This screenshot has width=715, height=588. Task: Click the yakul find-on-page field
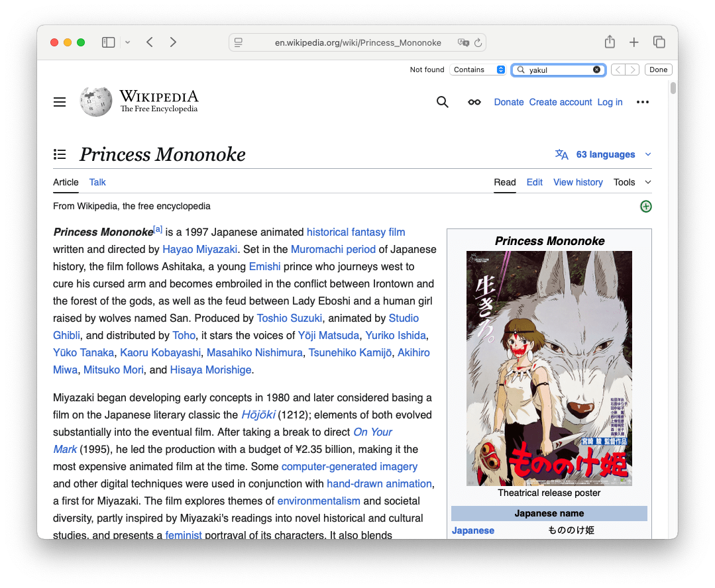click(x=559, y=70)
